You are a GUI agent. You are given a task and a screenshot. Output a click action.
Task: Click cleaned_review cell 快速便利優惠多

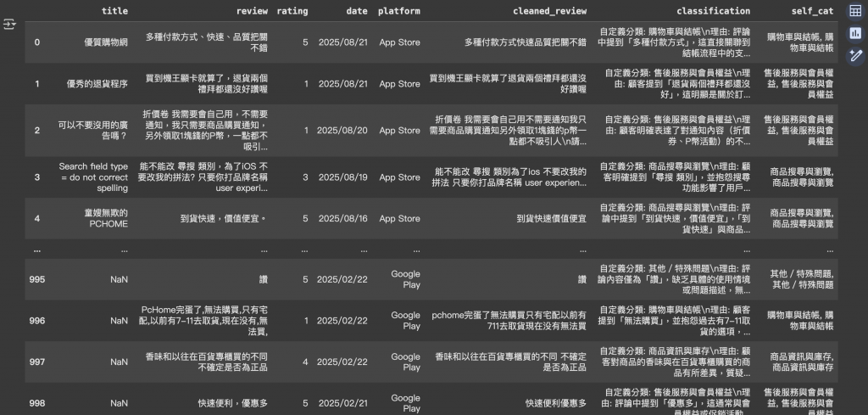(556, 403)
